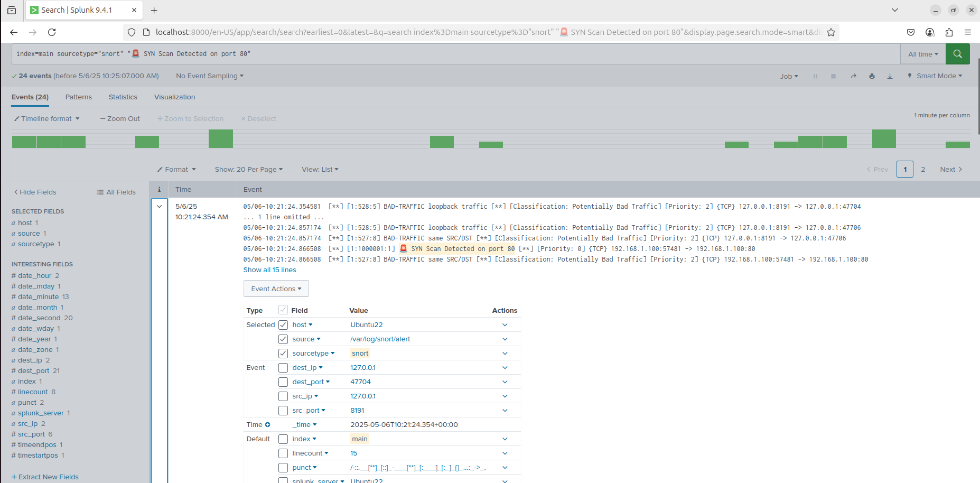
Task: Switch to Statistics tab
Action: click(123, 97)
